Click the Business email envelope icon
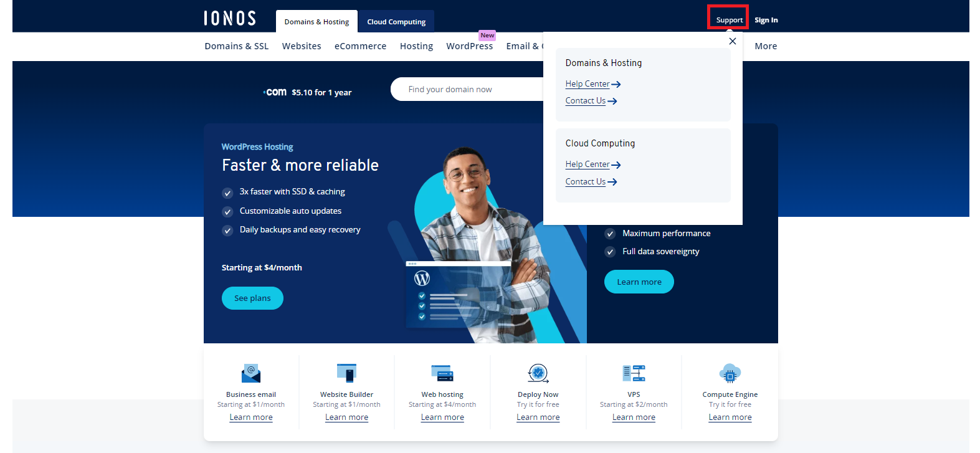Screen dimensions: 980x453 click(x=251, y=373)
